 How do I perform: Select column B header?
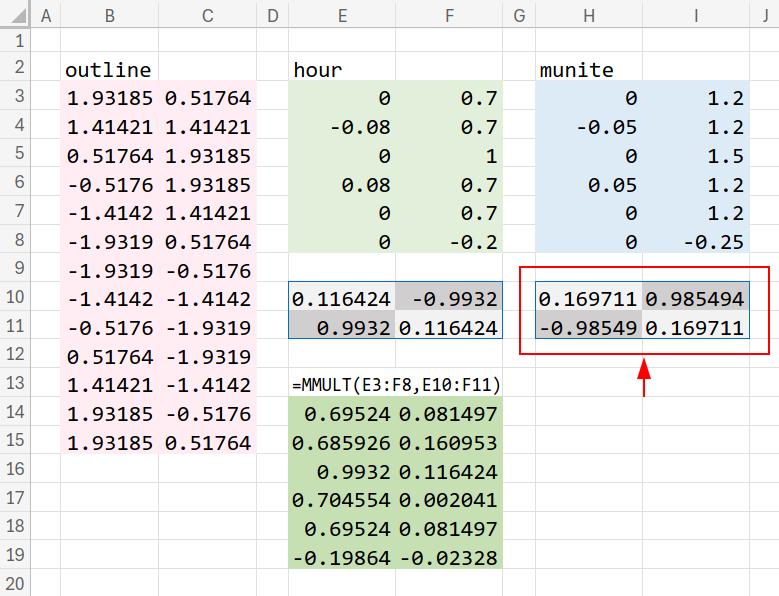click(109, 14)
